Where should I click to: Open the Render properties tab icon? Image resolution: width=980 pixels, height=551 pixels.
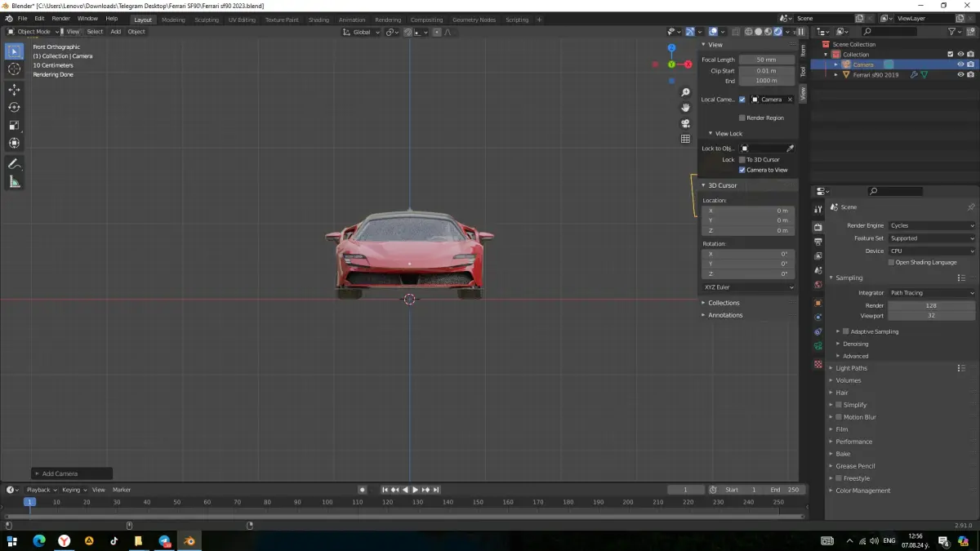(817, 227)
